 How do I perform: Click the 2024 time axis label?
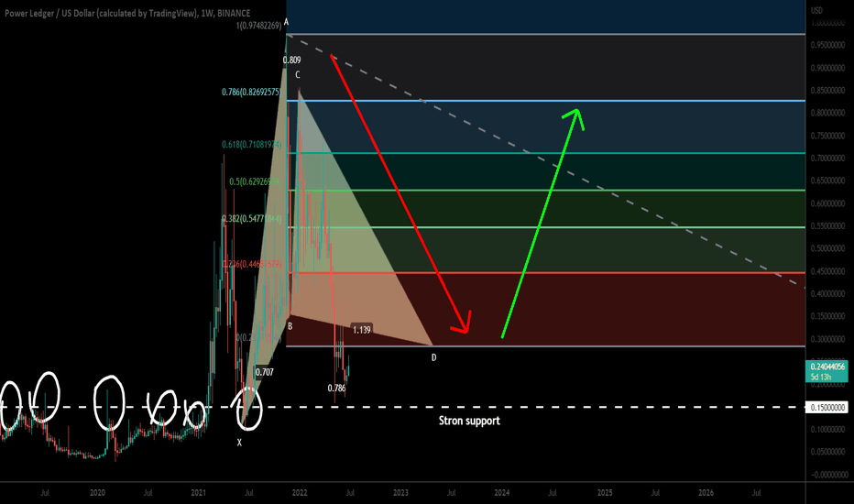[501, 493]
